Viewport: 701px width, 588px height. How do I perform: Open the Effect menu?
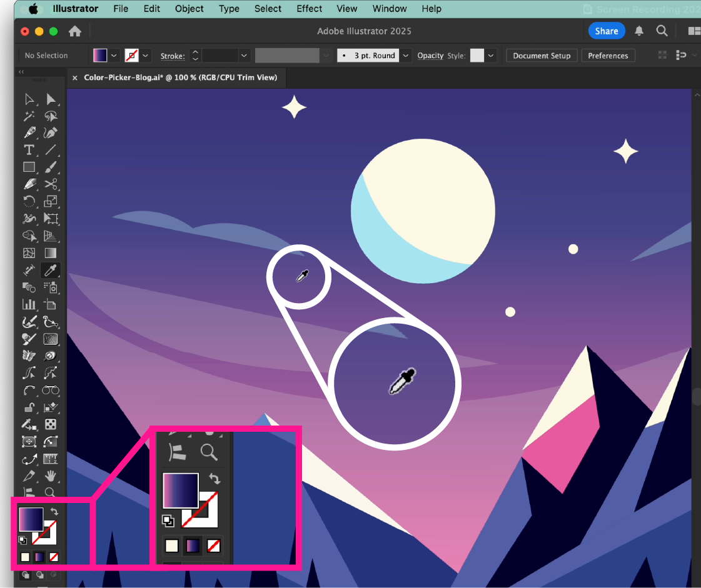[309, 9]
